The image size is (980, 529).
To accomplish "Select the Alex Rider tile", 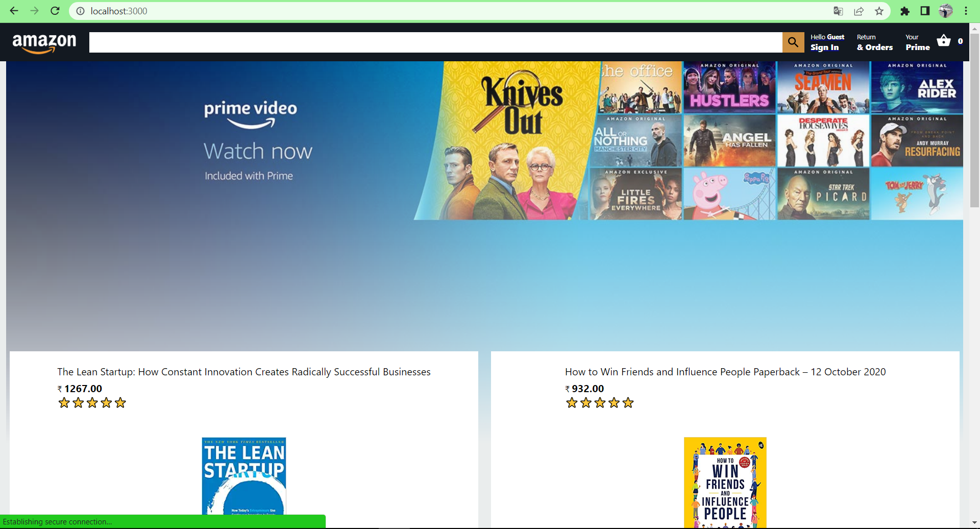I will [x=917, y=87].
